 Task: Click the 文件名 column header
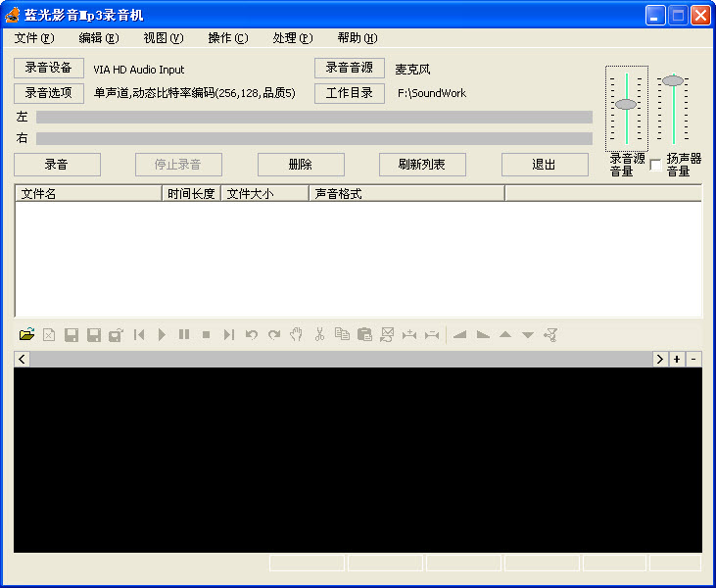click(89, 194)
